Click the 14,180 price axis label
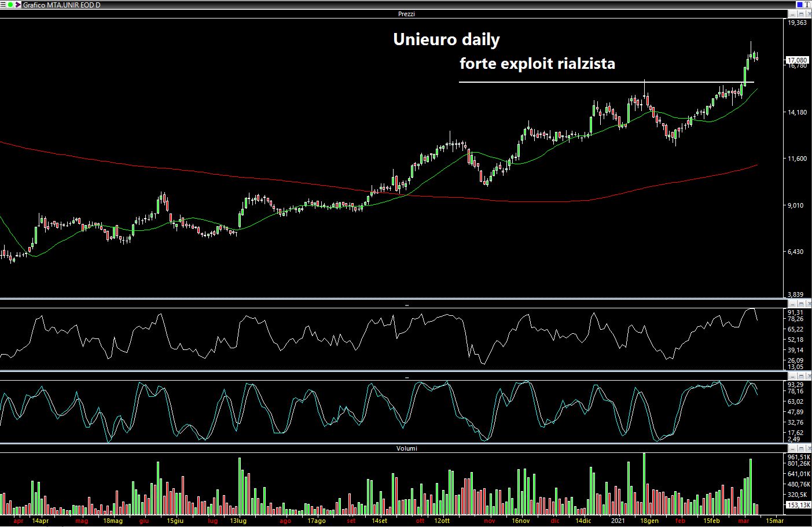The image size is (812, 527). tap(797, 112)
